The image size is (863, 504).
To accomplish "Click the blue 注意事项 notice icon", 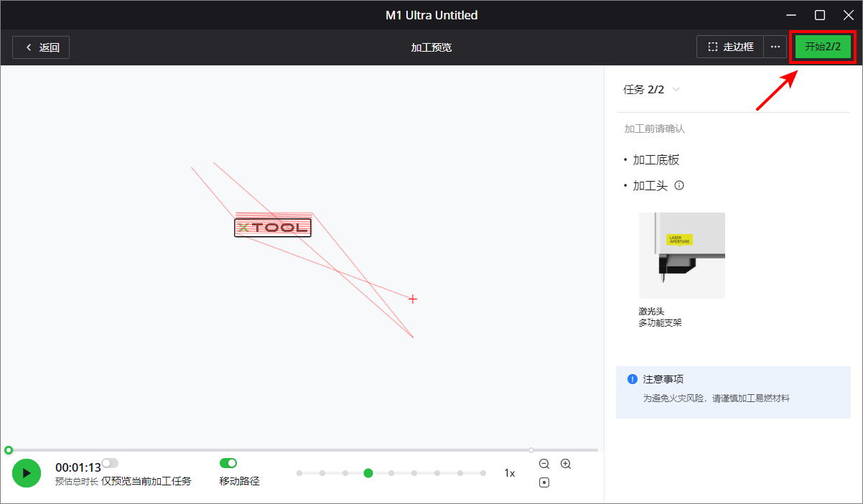I will 633,379.
